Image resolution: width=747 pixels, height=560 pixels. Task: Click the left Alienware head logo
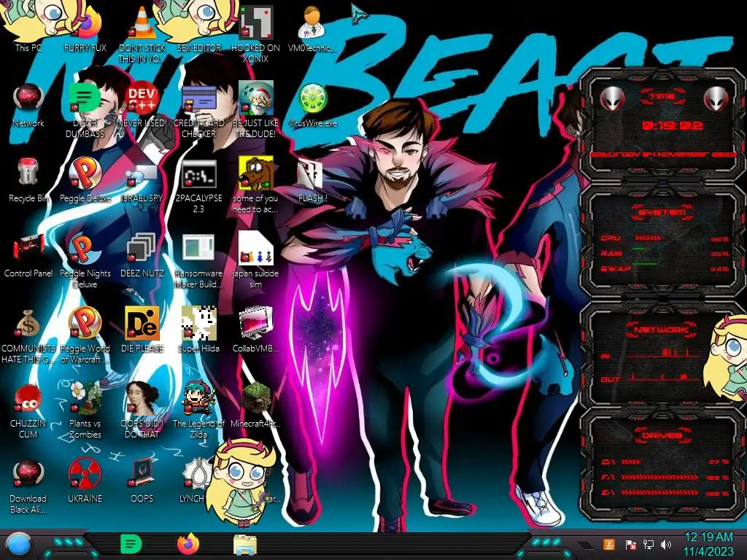point(612,98)
